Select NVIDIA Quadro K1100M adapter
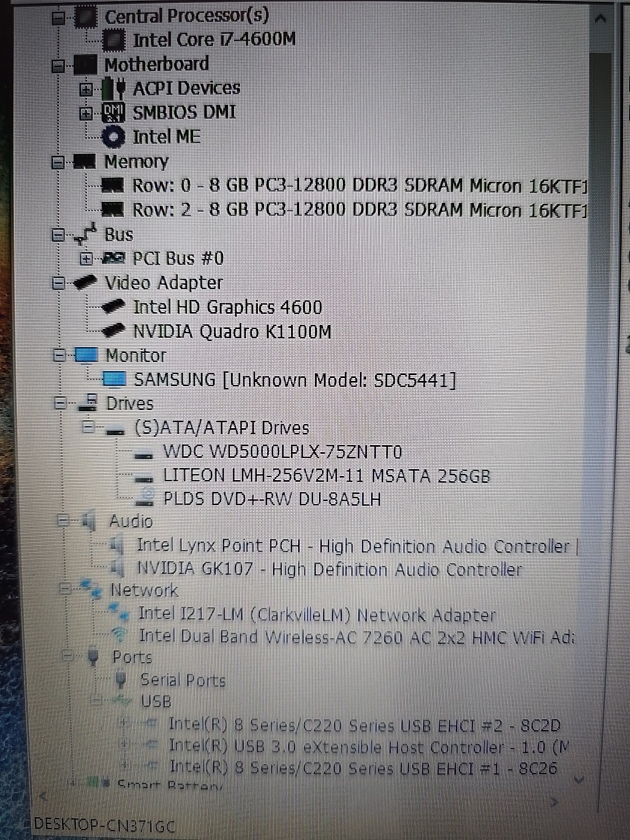This screenshot has width=630, height=840. pos(232,331)
